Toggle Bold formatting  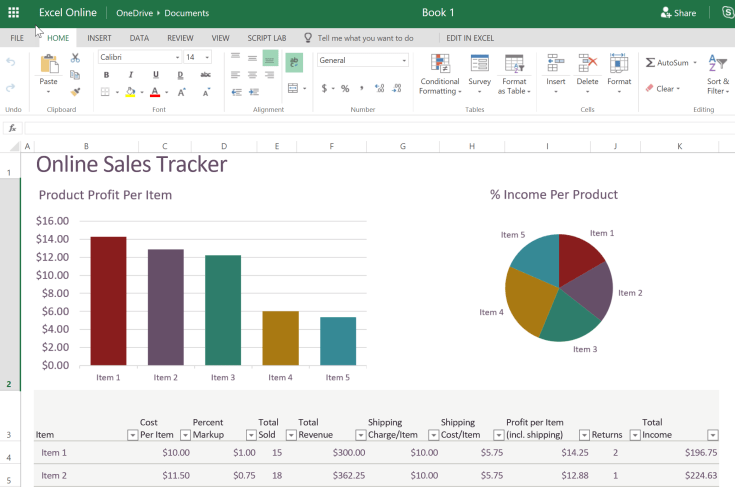(107, 75)
